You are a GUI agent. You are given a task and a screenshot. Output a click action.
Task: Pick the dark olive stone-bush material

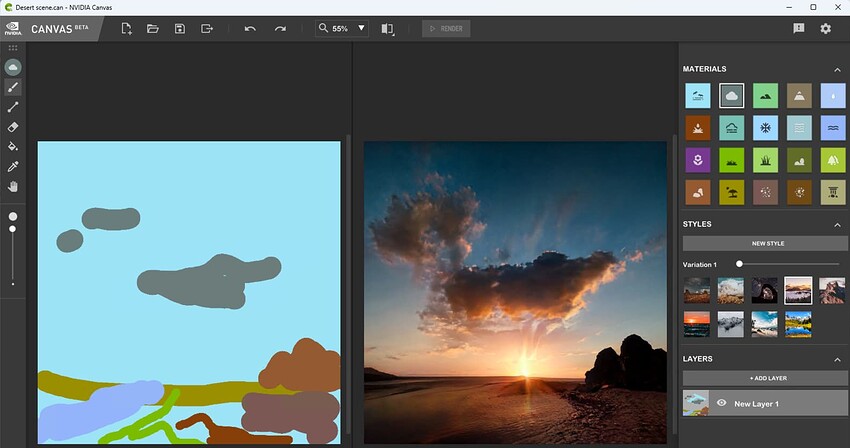click(x=799, y=160)
